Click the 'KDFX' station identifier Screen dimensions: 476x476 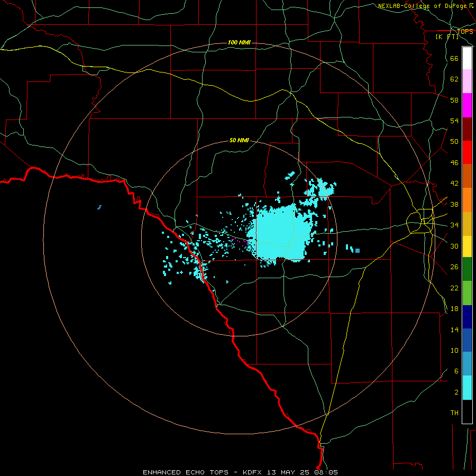click(x=253, y=472)
